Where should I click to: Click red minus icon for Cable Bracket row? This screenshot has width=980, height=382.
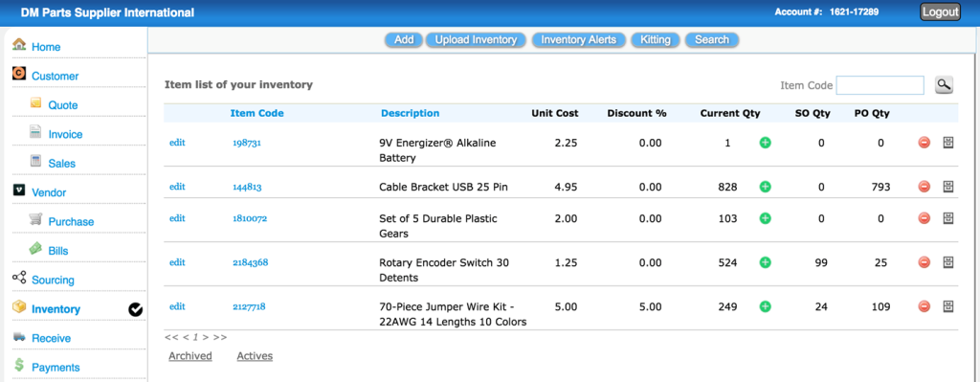(x=924, y=187)
